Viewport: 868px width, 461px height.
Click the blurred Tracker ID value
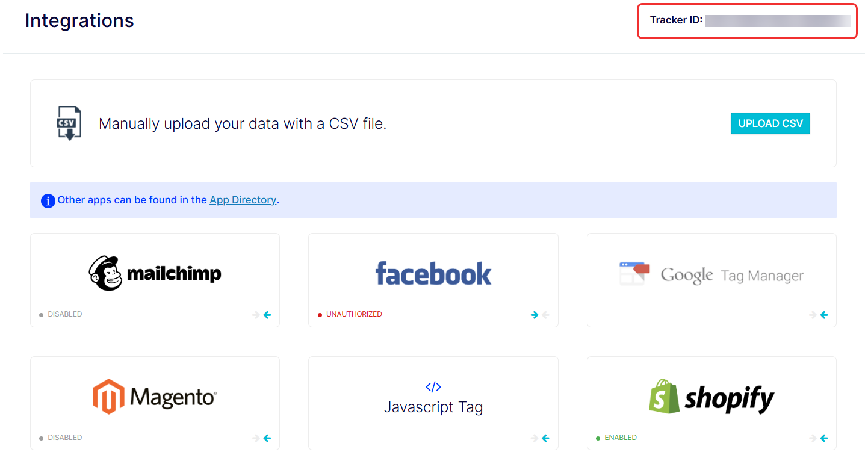tap(778, 21)
